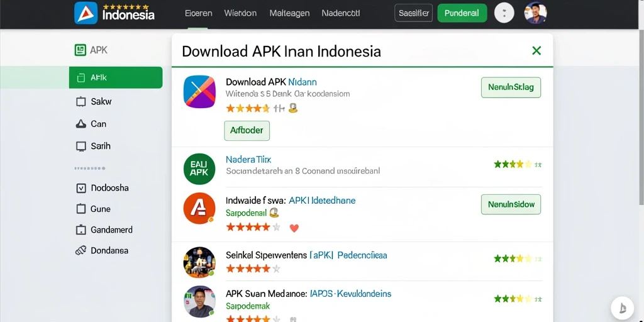Click the NenulnSr.lag button
The width and height of the screenshot is (644, 322).
[511, 87]
